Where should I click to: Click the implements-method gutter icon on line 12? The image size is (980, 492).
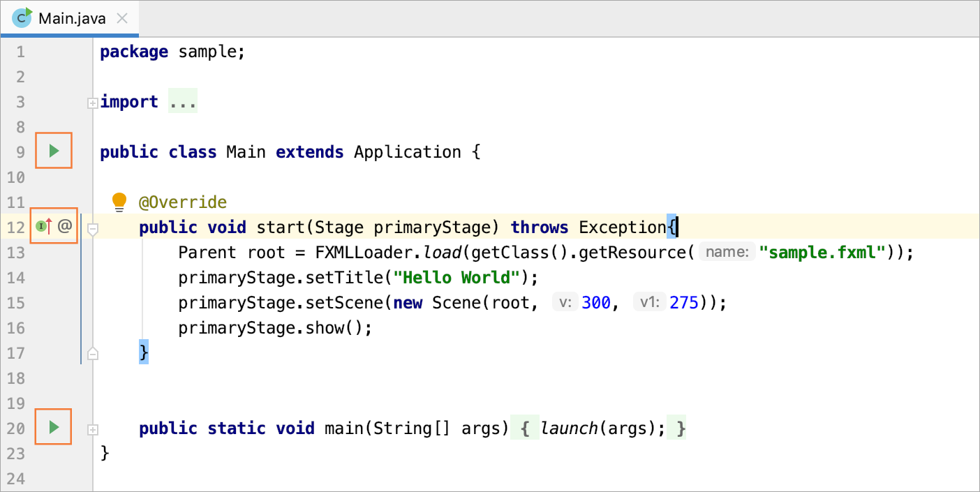pyautogui.click(x=45, y=226)
